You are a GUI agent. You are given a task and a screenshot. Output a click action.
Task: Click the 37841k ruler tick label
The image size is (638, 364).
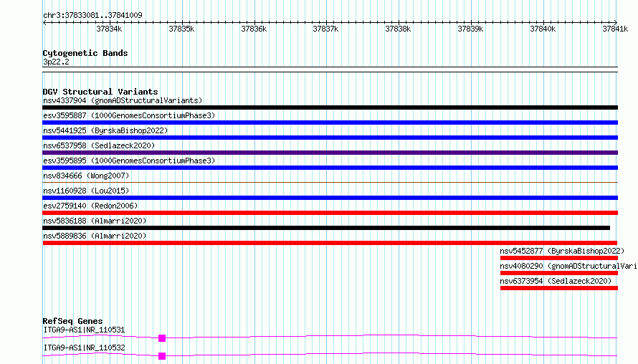click(x=615, y=29)
